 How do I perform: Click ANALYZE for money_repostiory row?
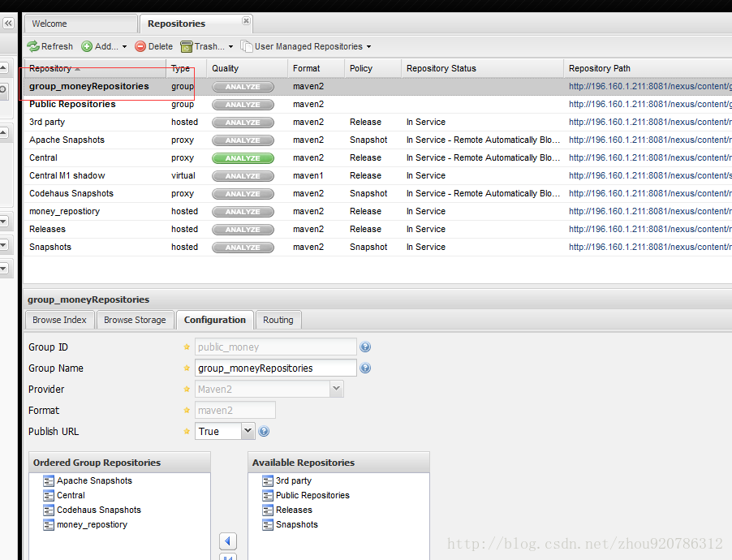tap(243, 212)
